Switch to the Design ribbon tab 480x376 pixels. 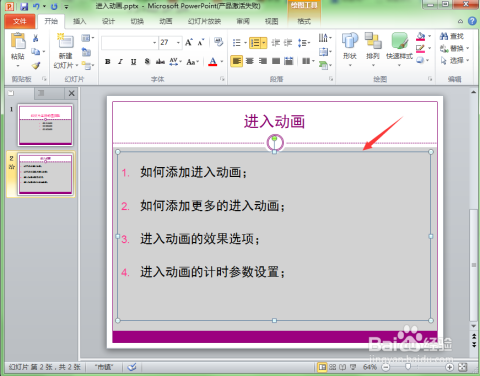108,21
